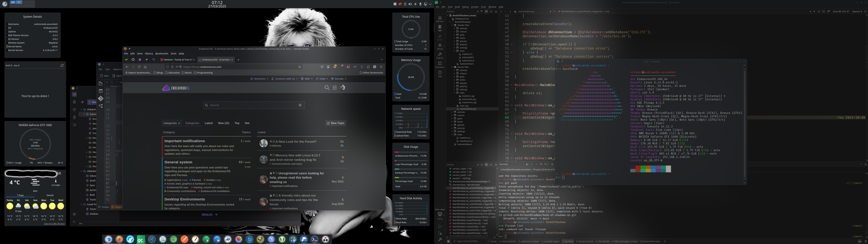Viewport: 868px width, 244px height.
Task: Click the Firefox reload page icon
Action: point(139,67)
